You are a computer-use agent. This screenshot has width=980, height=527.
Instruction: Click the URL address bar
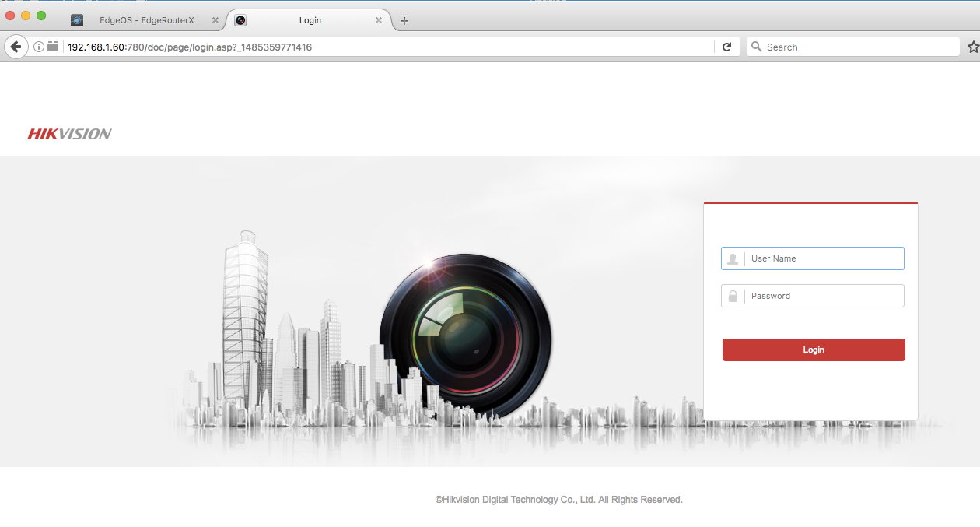coord(389,47)
